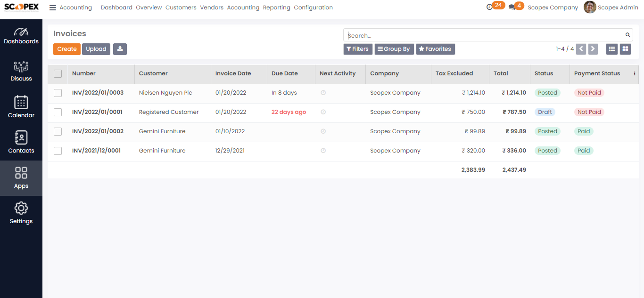Viewport: 644px width, 298px height.
Task: Open the optional columns menu (three dots)
Action: point(635,73)
